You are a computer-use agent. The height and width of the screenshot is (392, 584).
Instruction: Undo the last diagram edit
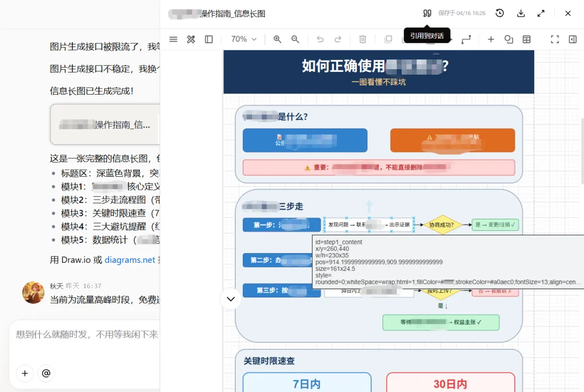(x=320, y=39)
